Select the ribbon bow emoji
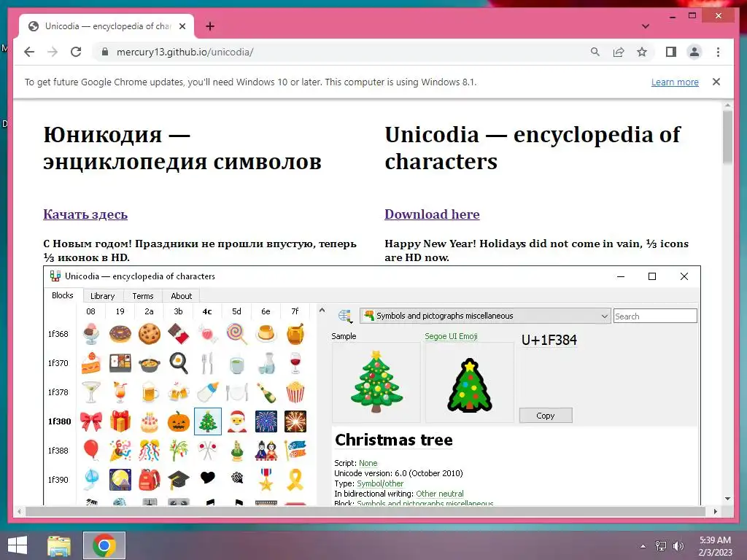Viewport: 747px width, 560px height. coord(90,421)
